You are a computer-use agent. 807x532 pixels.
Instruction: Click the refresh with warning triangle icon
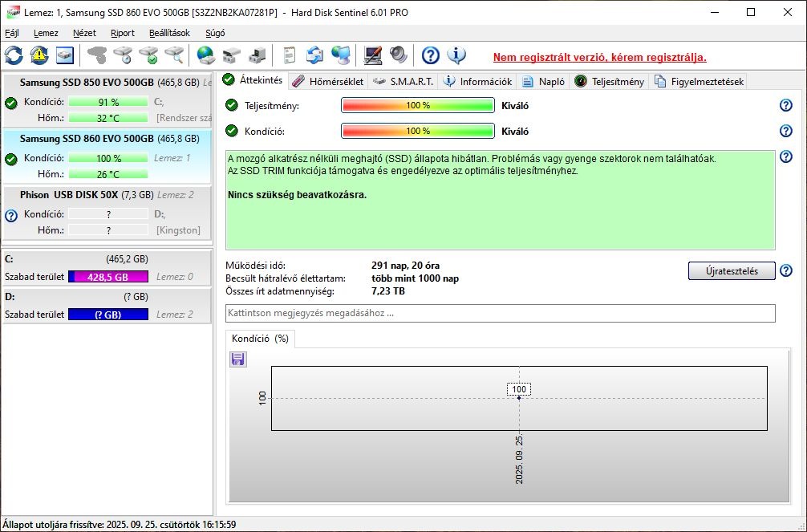pos(39,55)
